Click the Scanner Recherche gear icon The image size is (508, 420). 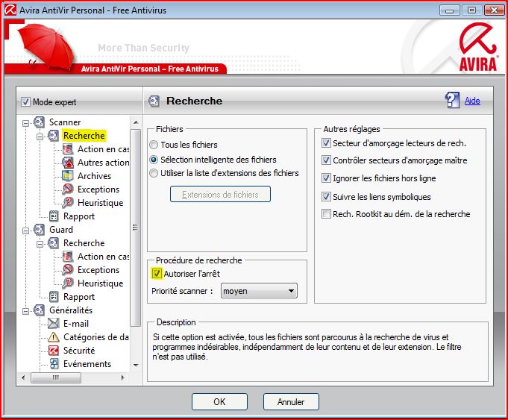pyautogui.click(x=53, y=136)
